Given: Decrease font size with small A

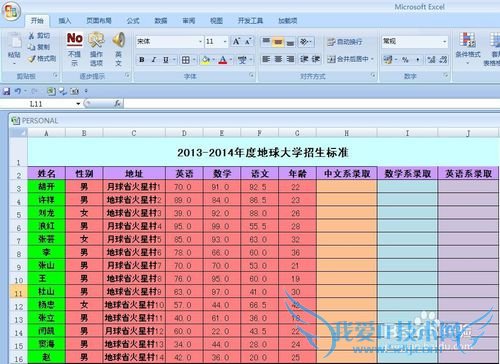Looking at the screenshot, I should pos(248,41).
